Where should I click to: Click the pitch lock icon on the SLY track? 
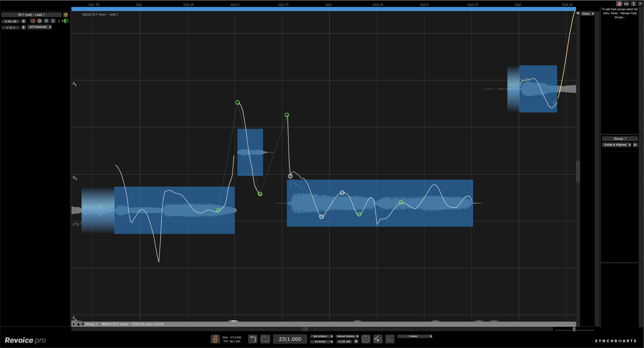tap(33, 21)
